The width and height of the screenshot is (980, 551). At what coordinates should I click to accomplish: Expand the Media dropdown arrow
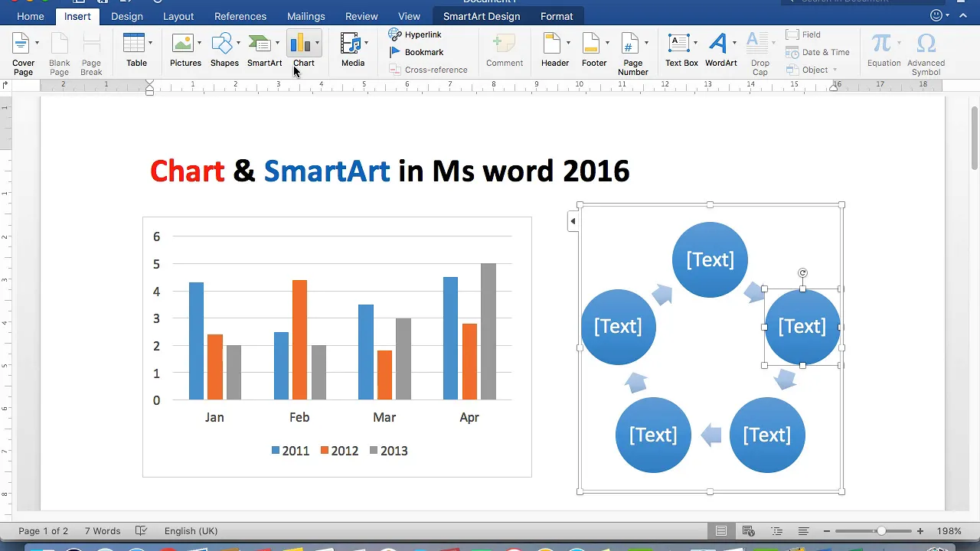[366, 43]
